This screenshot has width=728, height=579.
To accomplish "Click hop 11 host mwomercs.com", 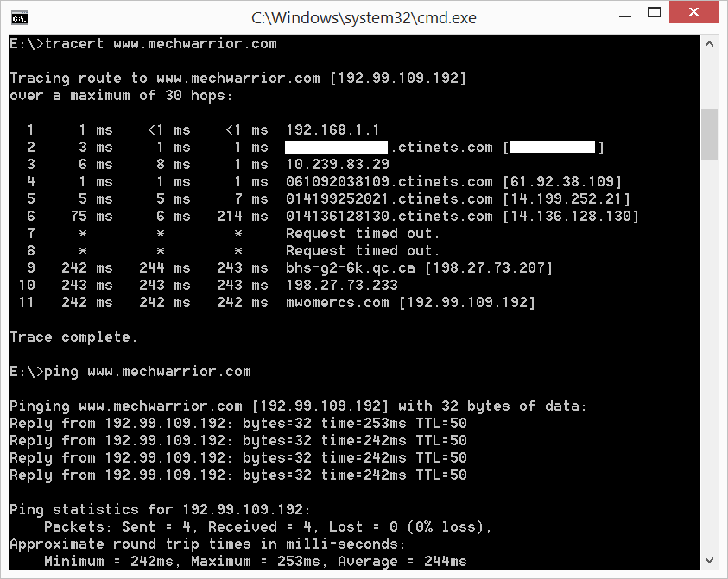I will (338, 303).
